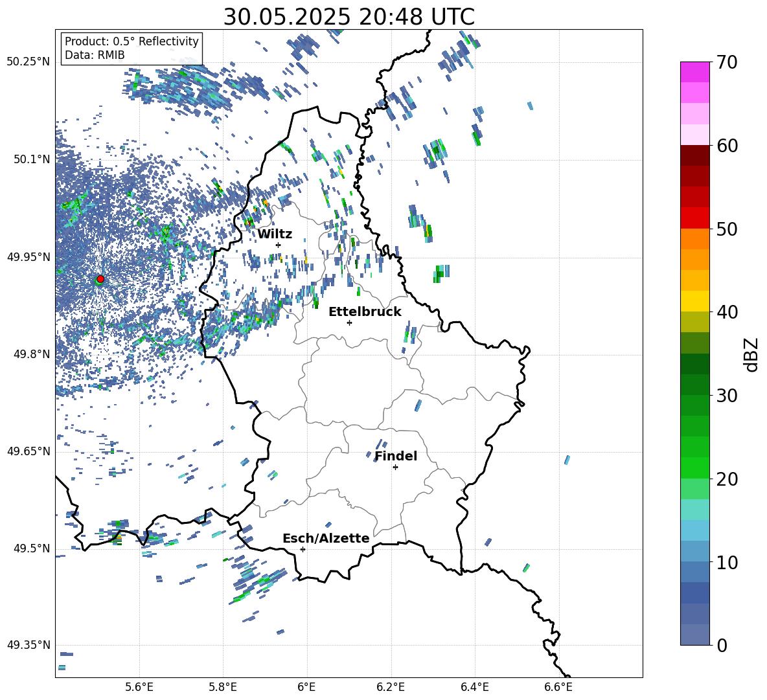Click the 40 value on the colorbar
767x700 pixels.
pos(727,312)
